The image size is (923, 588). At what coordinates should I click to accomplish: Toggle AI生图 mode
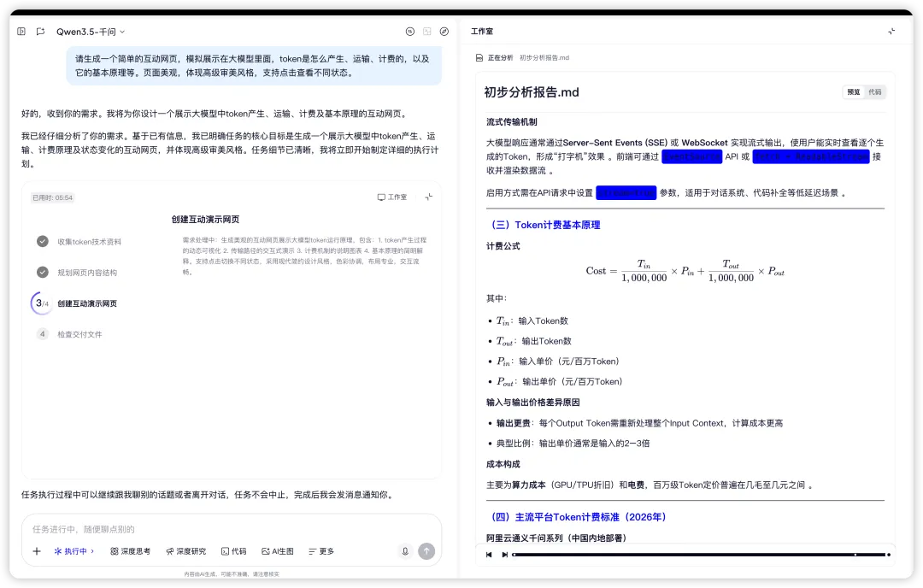(277, 551)
